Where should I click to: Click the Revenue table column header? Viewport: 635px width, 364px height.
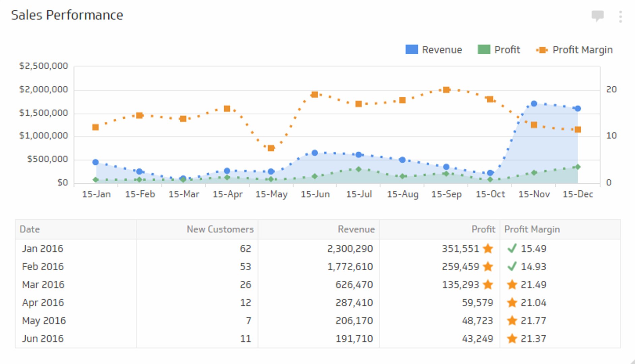pyautogui.click(x=356, y=230)
